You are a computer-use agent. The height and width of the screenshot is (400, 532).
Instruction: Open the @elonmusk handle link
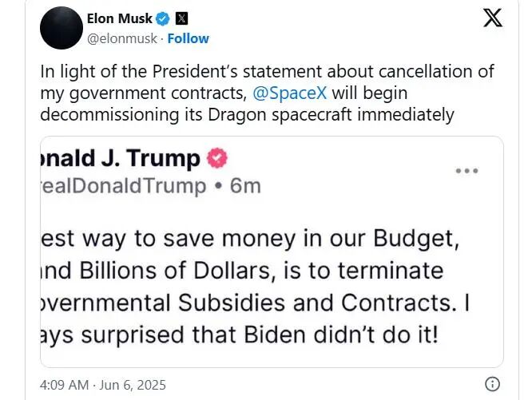[122, 38]
